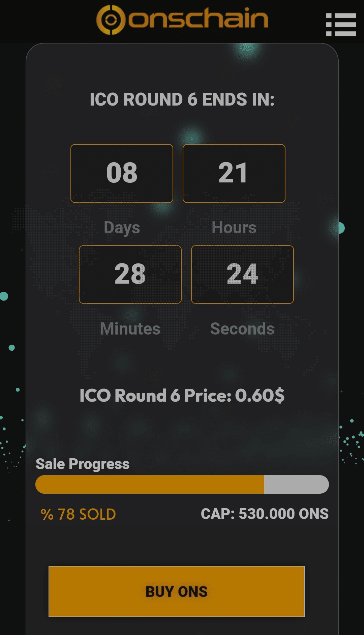Click the ICO Round 6 Price text
This screenshot has width=364, height=635.
coord(182,395)
